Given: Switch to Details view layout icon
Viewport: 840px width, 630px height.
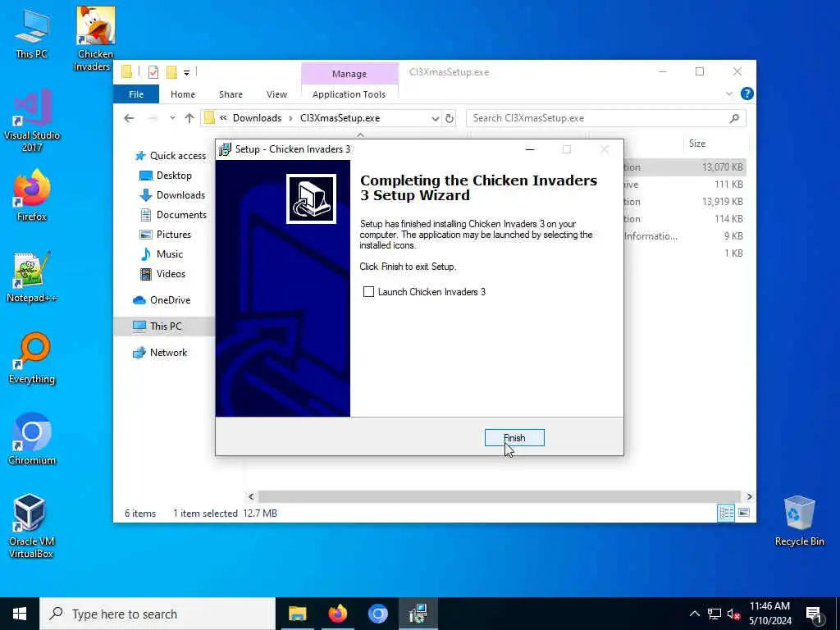Looking at the screenshot, I should 727,514.
